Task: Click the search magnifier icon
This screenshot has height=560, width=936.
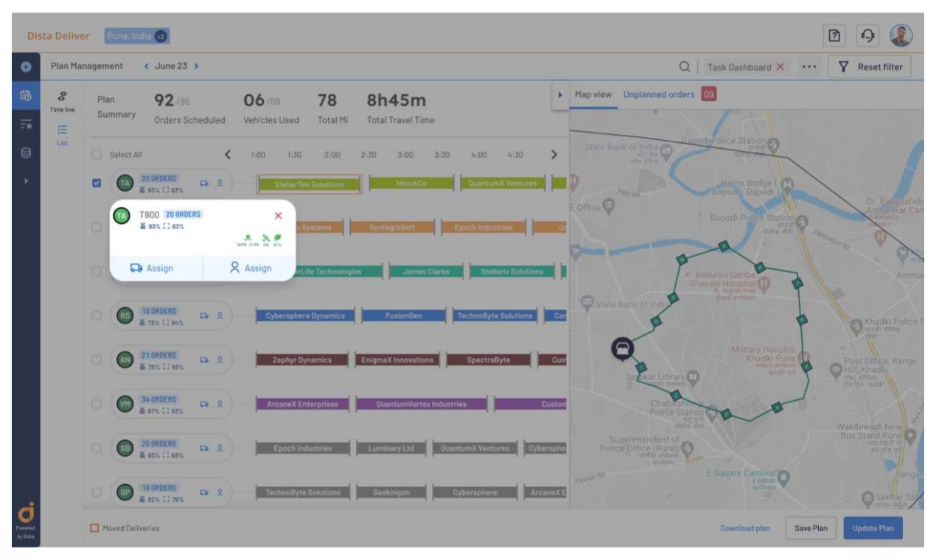Action: (x=685, y=67)
